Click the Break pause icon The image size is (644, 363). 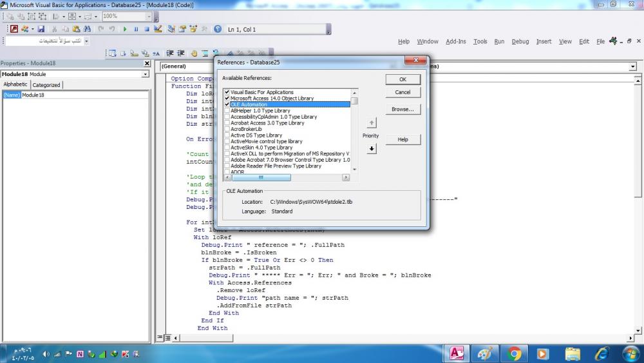tap(136, 29)
